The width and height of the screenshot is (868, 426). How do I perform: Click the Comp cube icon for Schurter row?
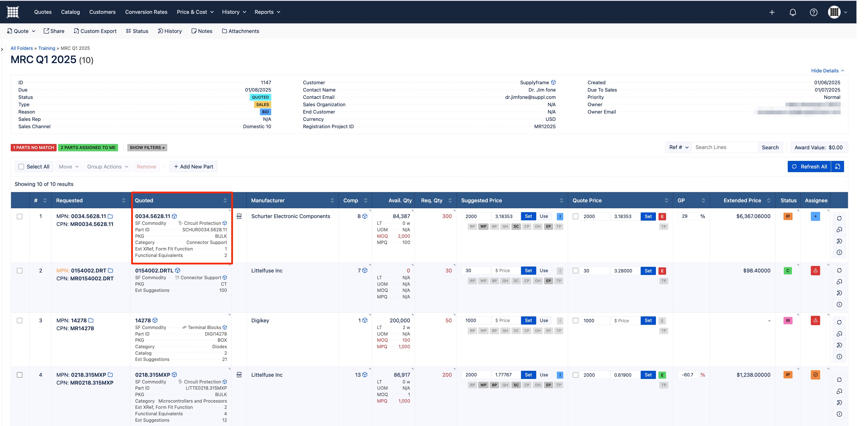click(365, 216)
